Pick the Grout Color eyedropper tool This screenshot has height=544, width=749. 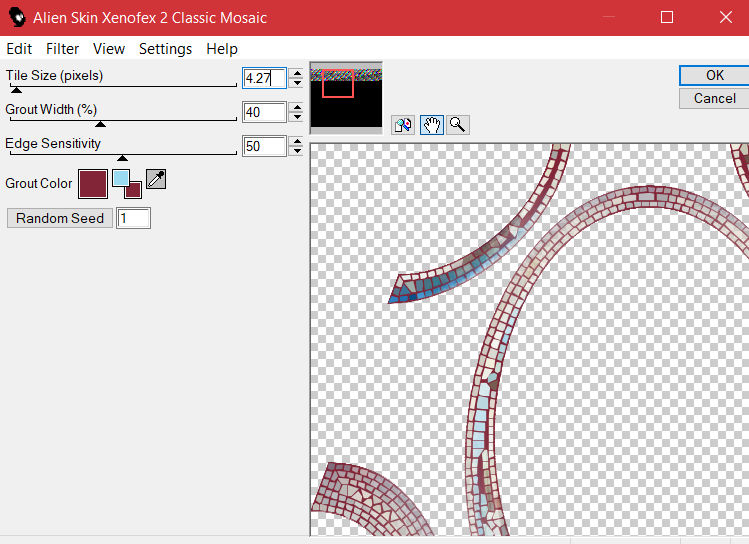click(x=156, y=179)
